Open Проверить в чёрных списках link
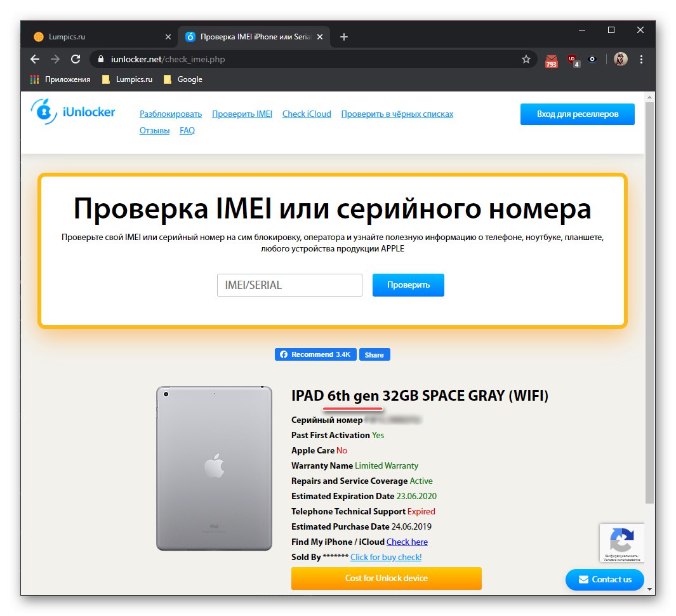The width and height of the screenshot is (676, 616). coord(397,114)
